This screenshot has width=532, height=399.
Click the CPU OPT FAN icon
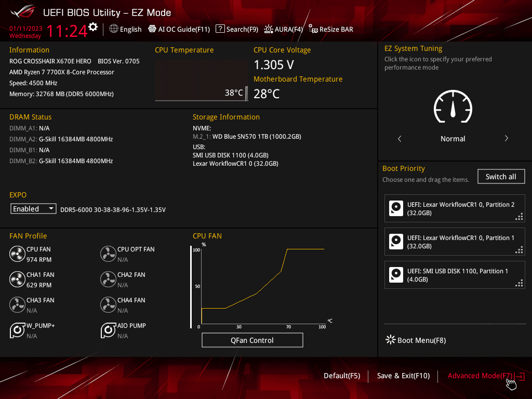(108, 254)
